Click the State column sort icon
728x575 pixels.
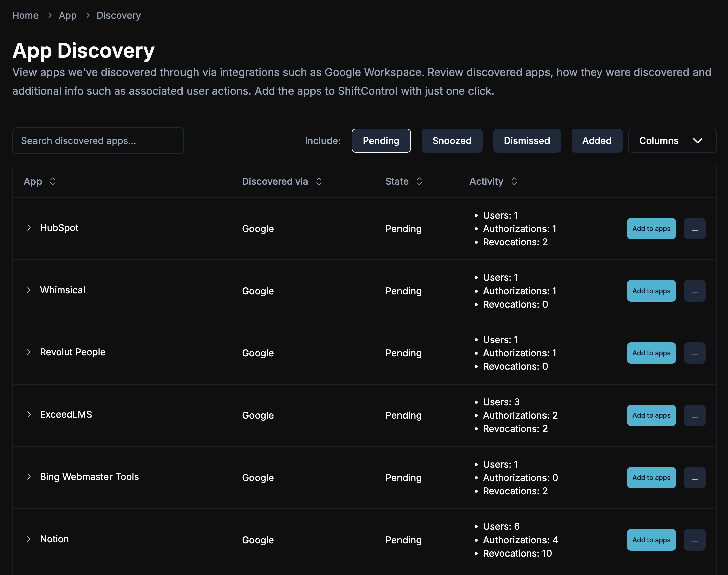419,181
